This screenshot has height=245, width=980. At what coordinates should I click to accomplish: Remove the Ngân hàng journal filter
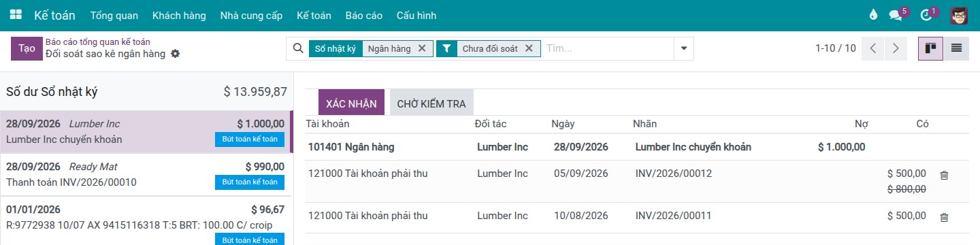(422, 48)
